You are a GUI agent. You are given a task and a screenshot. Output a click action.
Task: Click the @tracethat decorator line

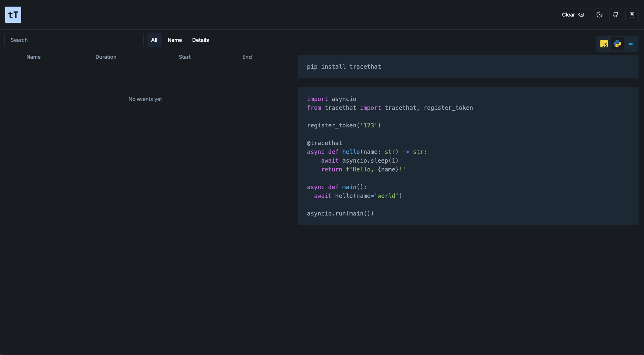point(325,143)
